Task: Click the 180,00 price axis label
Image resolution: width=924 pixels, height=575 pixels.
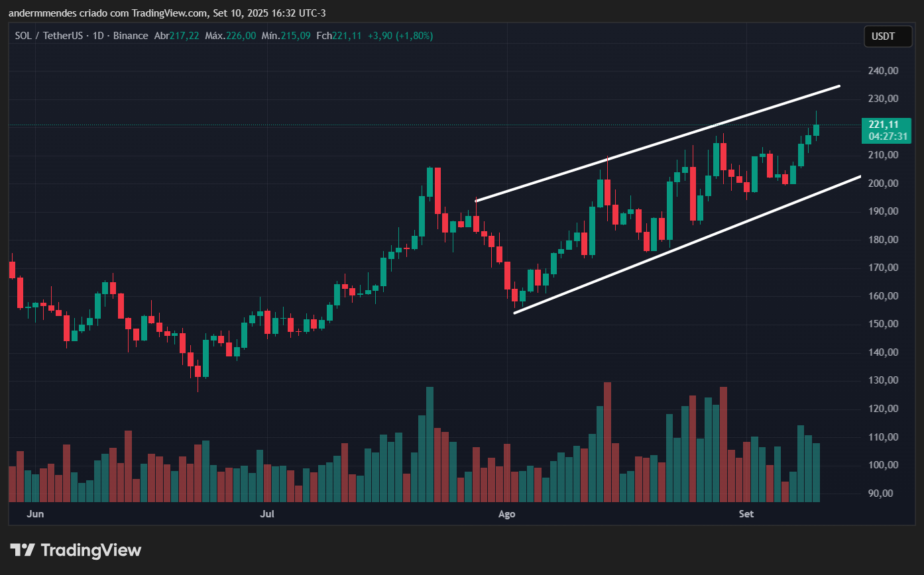Action: 882,240
